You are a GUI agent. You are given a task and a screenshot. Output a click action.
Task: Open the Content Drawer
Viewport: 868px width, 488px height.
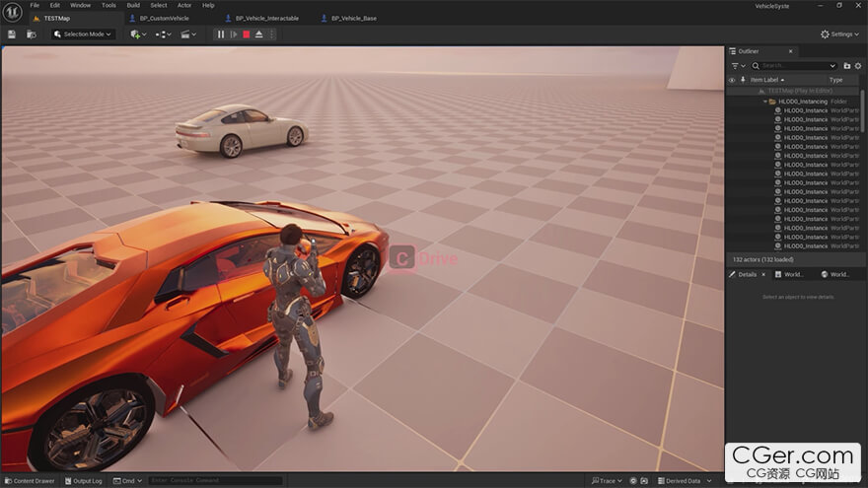[30, 481]
